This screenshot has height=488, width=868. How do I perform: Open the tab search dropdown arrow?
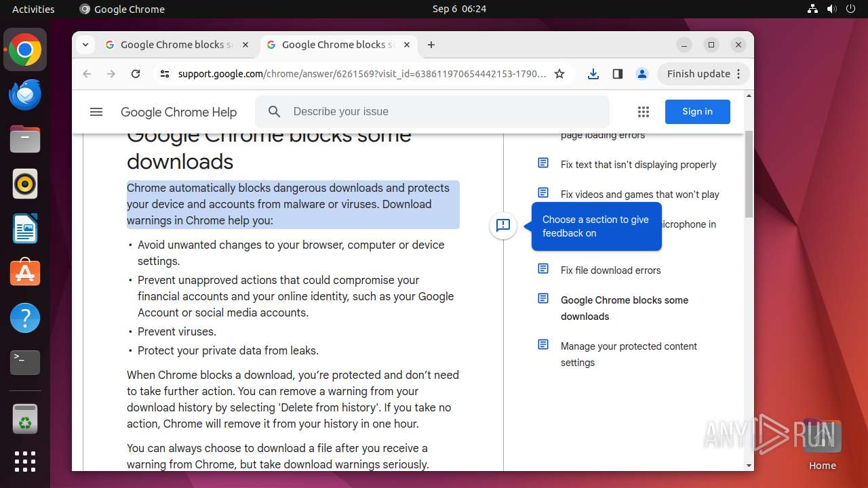(x=85, y=45)
